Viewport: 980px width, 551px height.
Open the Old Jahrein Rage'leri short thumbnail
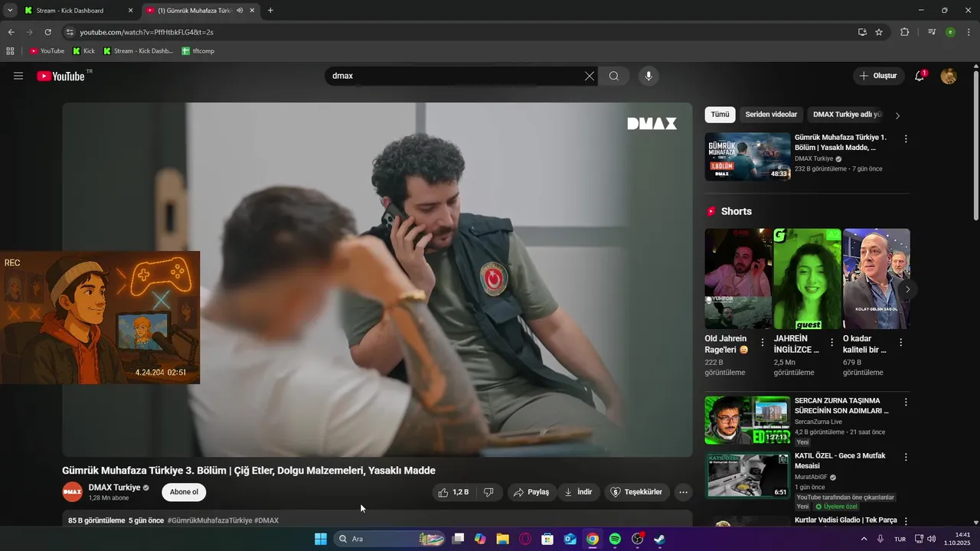click(738, 279)
